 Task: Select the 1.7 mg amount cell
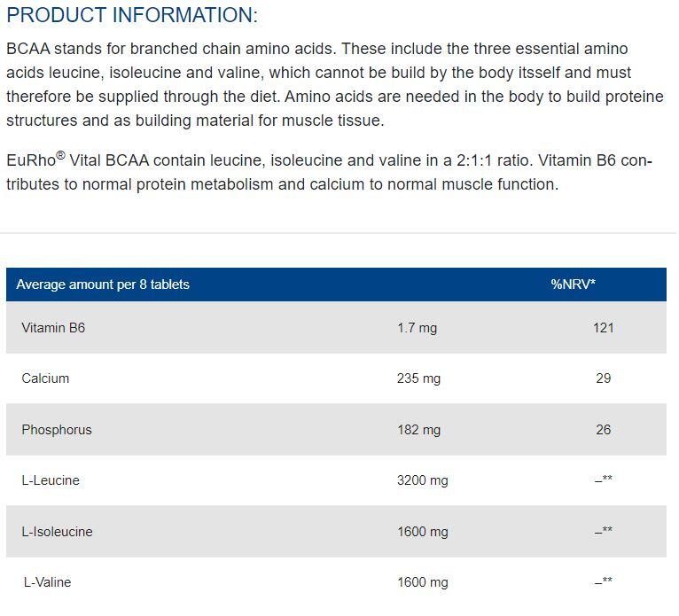click(x=417, y=328)
